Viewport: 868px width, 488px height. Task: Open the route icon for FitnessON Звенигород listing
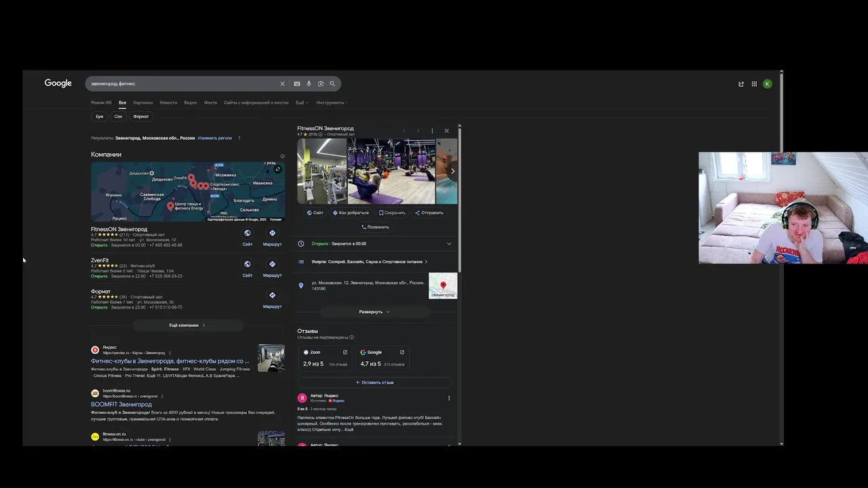tap(272, 233)
